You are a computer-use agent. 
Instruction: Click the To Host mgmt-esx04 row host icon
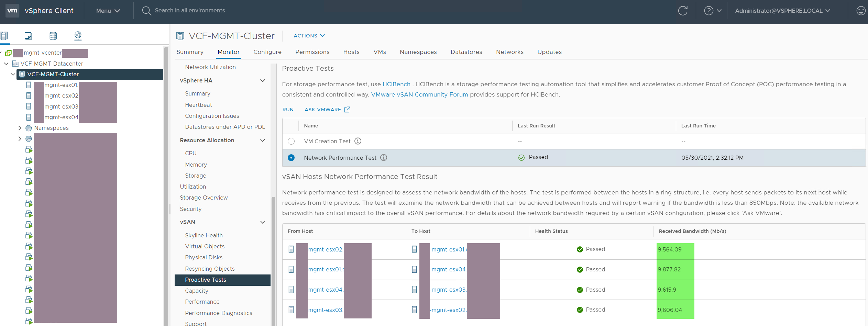(415, 269)
